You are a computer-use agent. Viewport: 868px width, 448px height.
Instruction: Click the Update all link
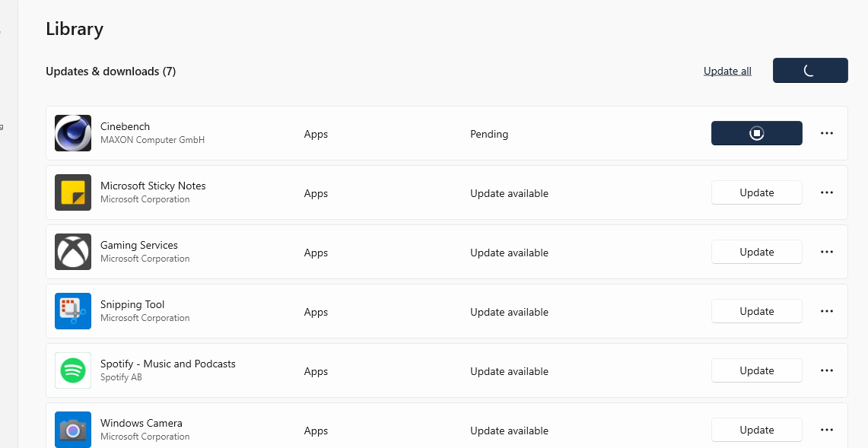[x=727, y=71]
